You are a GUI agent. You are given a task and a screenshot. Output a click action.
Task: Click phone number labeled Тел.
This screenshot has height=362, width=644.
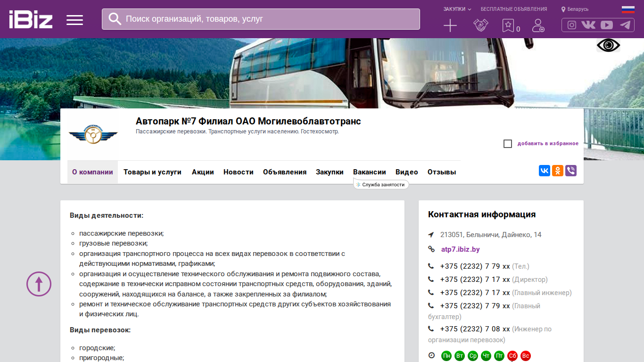pos(475,266)
